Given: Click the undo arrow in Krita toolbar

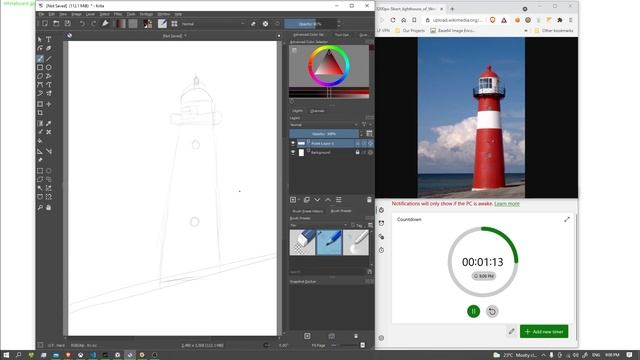Looking at the screenshot, I should click(82, 24).
